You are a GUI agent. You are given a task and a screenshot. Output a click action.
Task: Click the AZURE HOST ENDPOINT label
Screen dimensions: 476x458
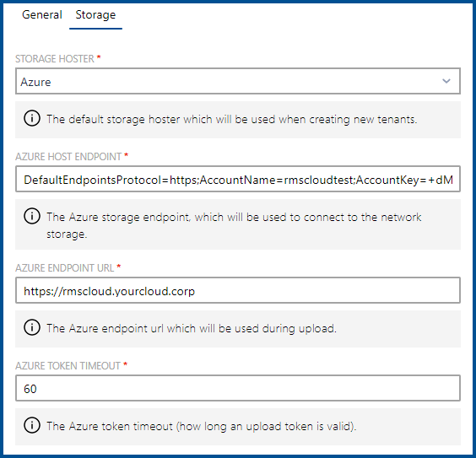tap(68, 157)
